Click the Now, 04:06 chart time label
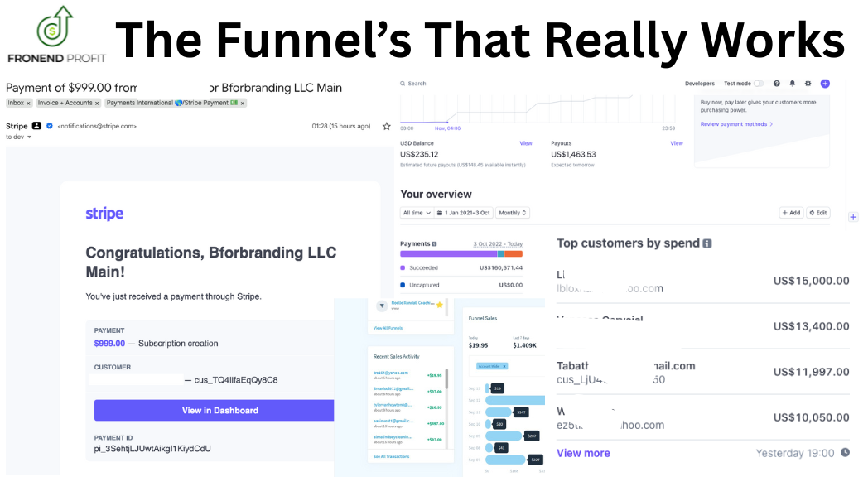The height and width of the screenshot is (477, 868). pos(447,128)
